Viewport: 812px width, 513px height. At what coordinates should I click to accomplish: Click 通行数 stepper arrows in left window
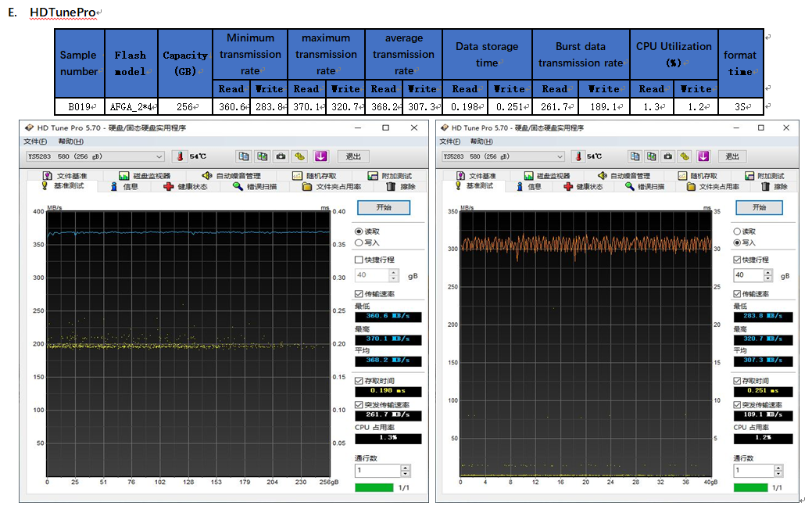pos(406,471)
